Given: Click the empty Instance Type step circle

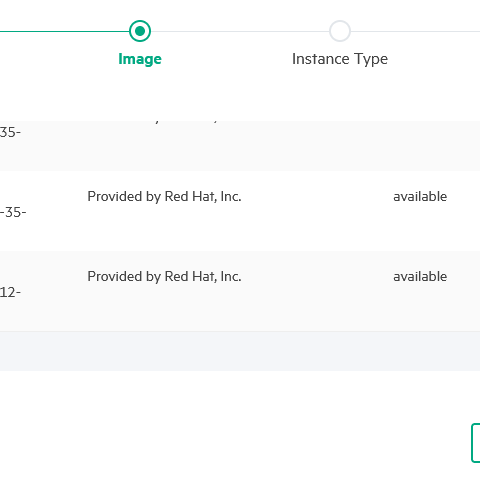Looking at the screenshot, I should (x=340, y=31).
